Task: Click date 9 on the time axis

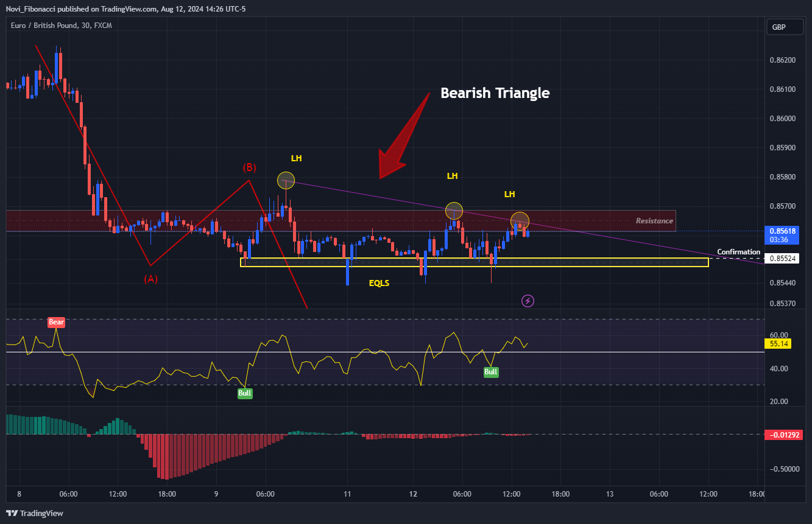Action: point(216,494)
